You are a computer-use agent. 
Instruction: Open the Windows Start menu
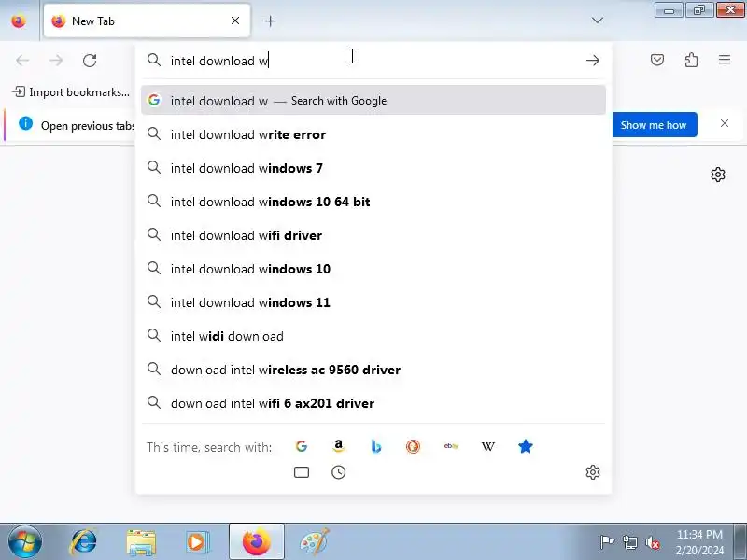[x=25, y=542]
